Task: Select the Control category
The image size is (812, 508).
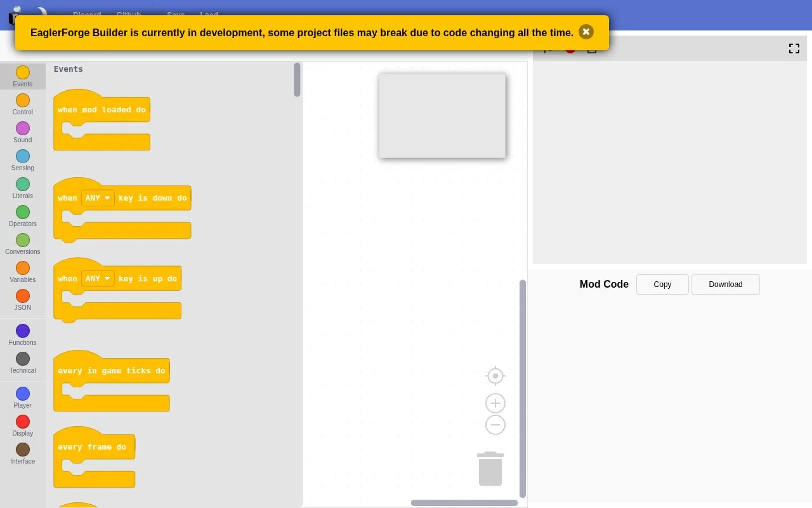Action: (23, 104)
